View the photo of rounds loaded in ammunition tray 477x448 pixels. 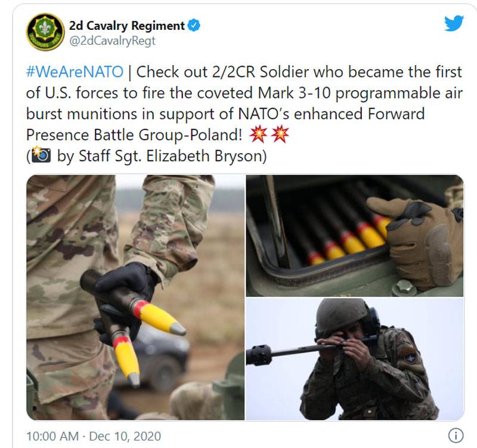355,236
